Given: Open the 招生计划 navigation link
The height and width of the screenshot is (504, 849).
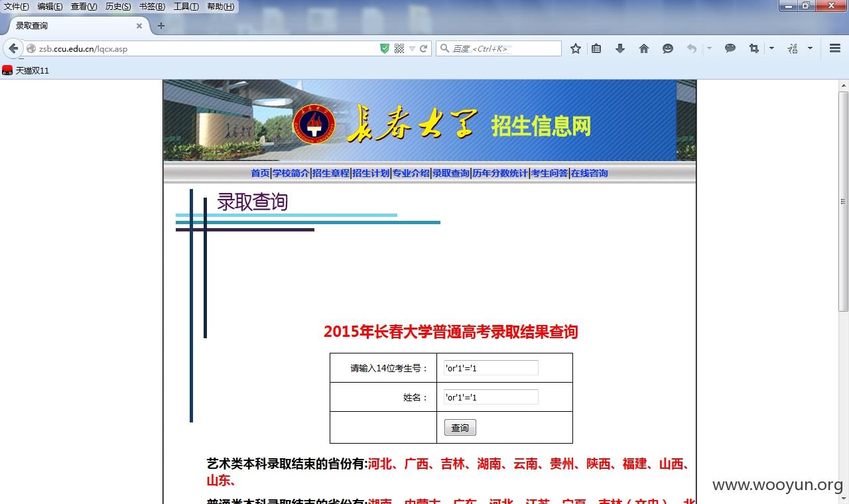Looking at the screenshot, I should (x=370, y=173).
